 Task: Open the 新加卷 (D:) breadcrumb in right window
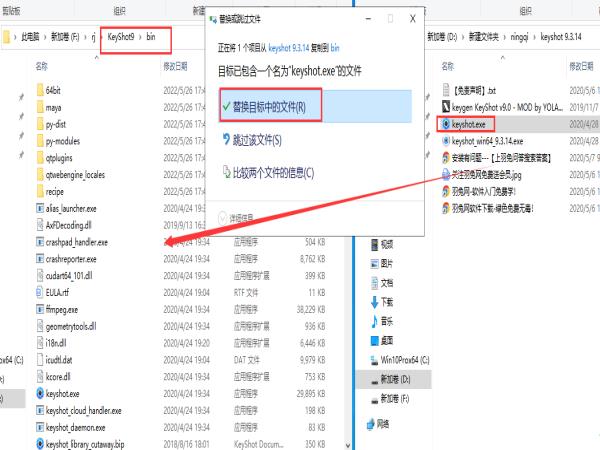coord(442,37)
